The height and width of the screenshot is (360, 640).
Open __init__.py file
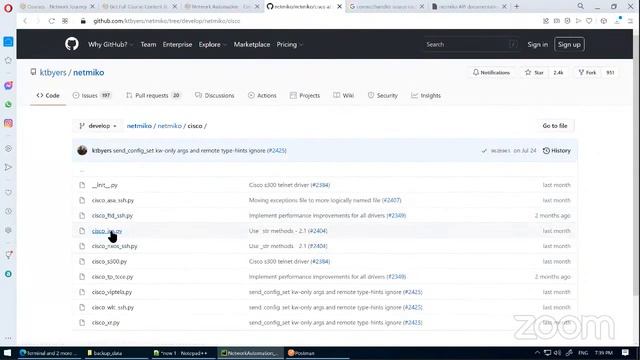click(x=104, y=185)
